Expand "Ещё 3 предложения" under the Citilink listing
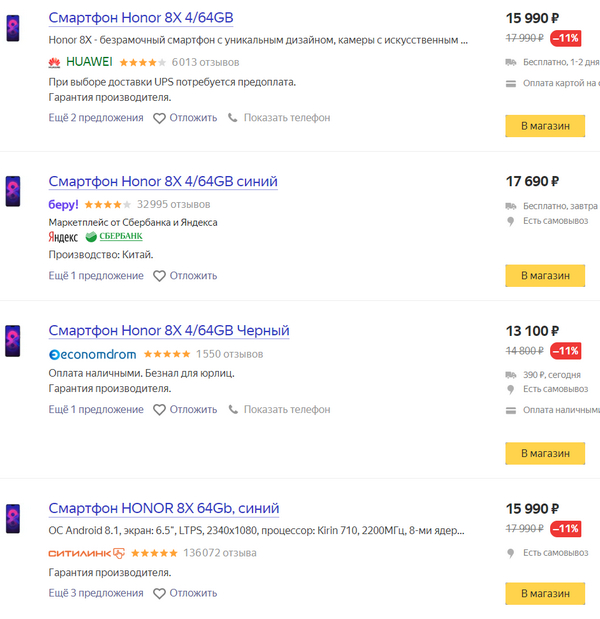The width and height of the screenshot is (600, 619). click(96, 593)
